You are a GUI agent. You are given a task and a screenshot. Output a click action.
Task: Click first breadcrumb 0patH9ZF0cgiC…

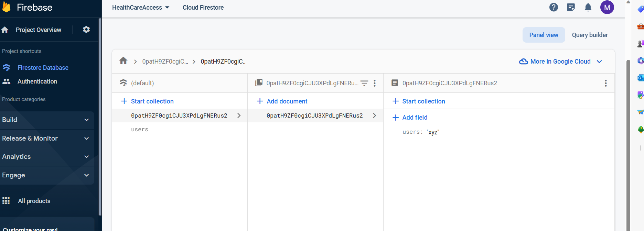point(165,62)
